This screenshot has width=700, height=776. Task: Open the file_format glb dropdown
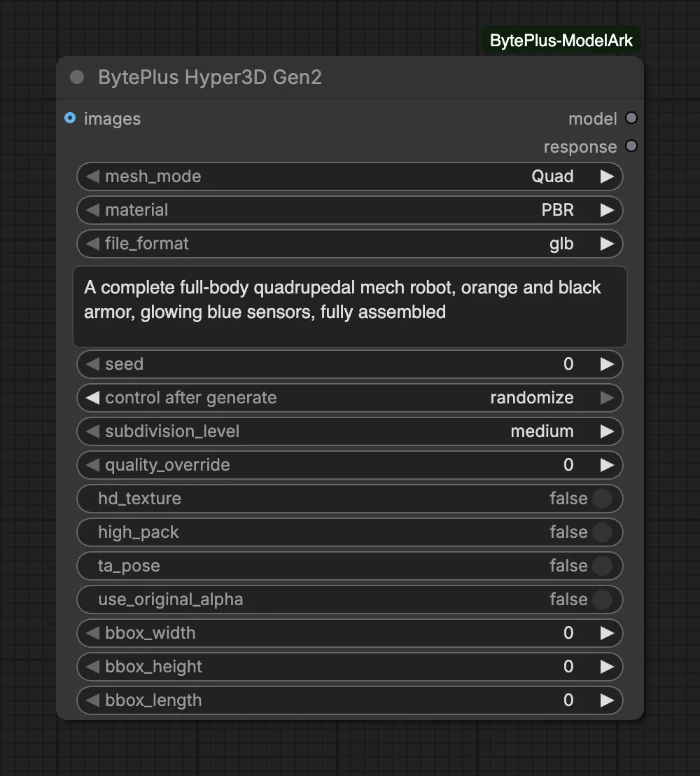coord(350,244)
